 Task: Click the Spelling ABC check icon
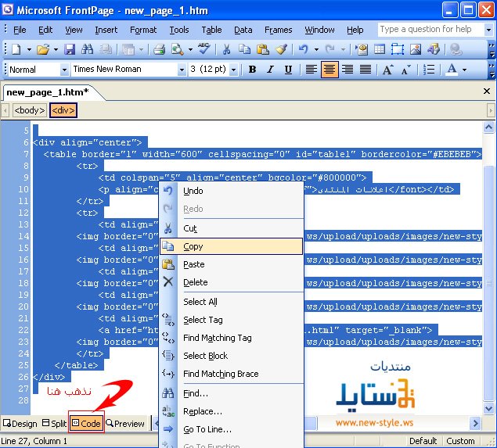[203, 48]
